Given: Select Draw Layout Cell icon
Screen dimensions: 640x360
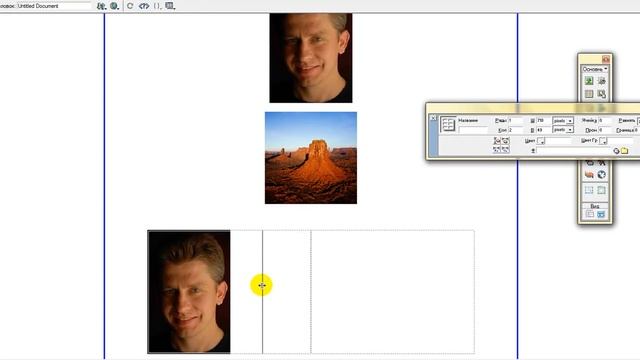Looking at the screenshot, I should tap(589, 190).
